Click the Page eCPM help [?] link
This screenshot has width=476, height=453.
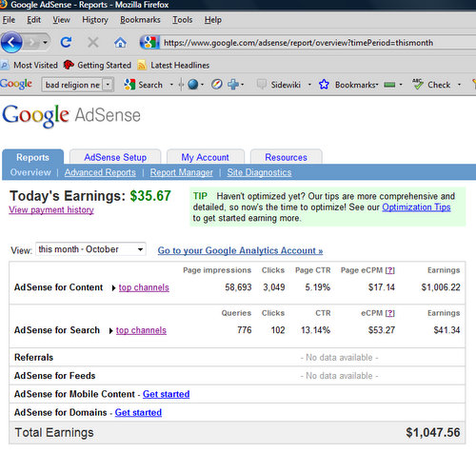390,270
